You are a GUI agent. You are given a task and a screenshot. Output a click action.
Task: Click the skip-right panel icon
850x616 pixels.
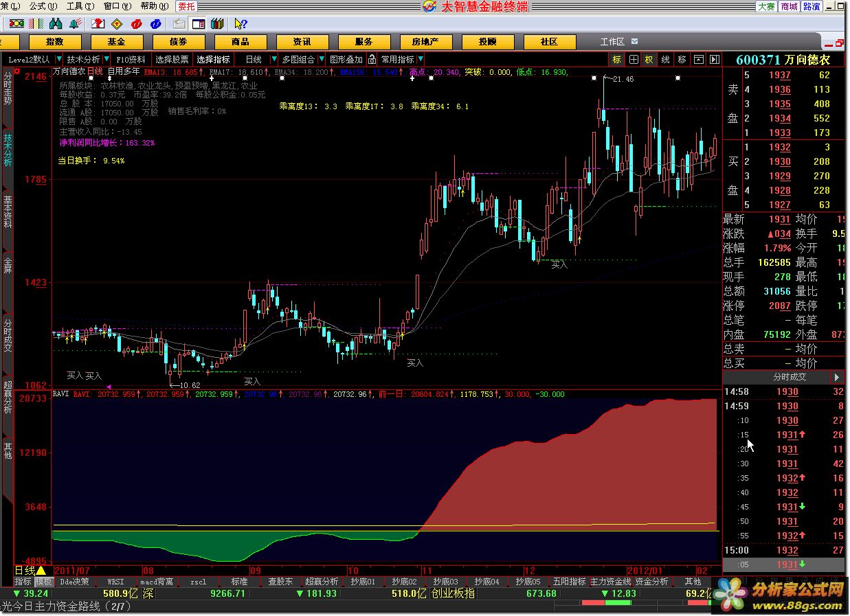tap(714, 60)
